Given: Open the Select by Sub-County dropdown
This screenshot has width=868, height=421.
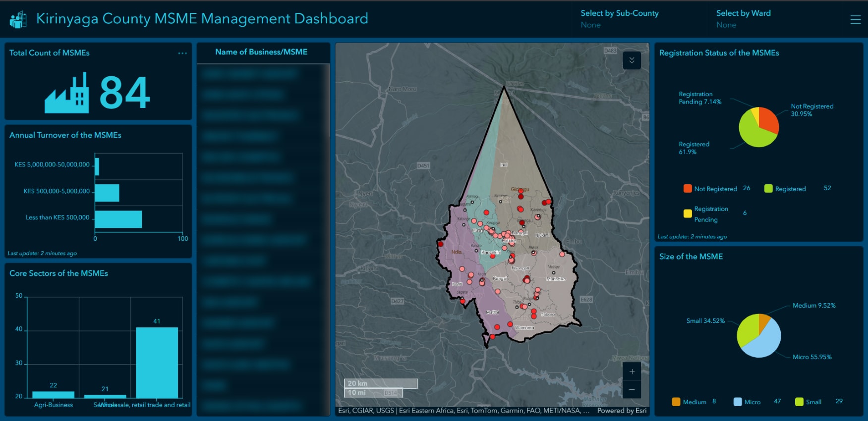Looking at the screenshot, I should (x=620, y=19).
